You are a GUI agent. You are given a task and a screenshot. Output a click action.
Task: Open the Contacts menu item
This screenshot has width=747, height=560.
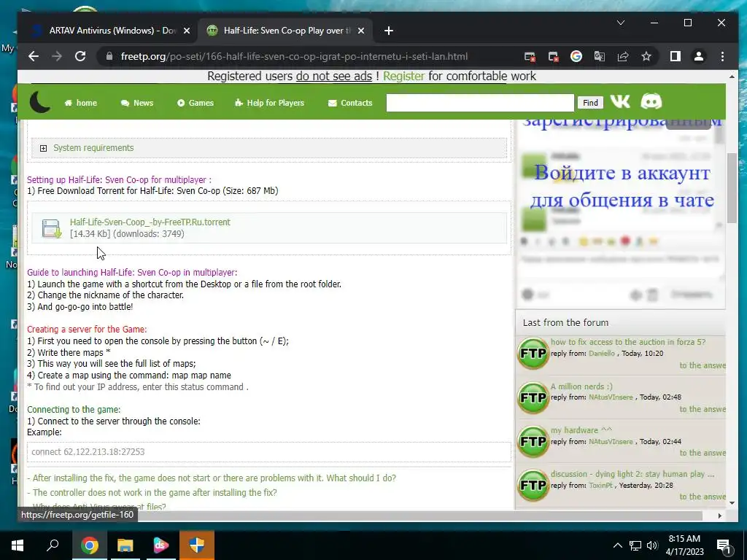pyautogui.click(x=350, y=103)
